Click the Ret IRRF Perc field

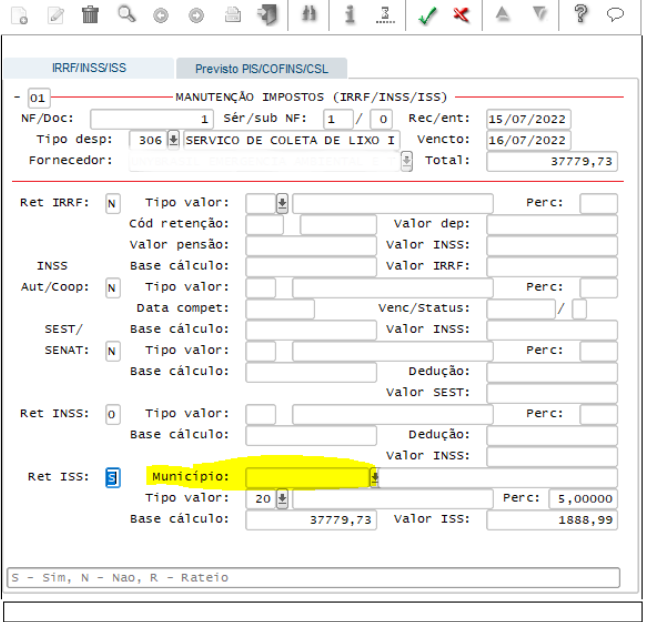tap(598, 204)
